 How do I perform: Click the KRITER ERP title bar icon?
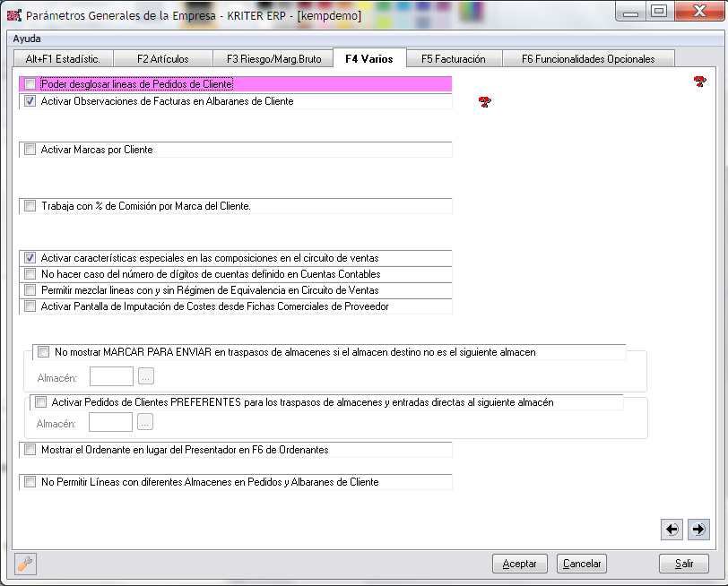[13, 12]
